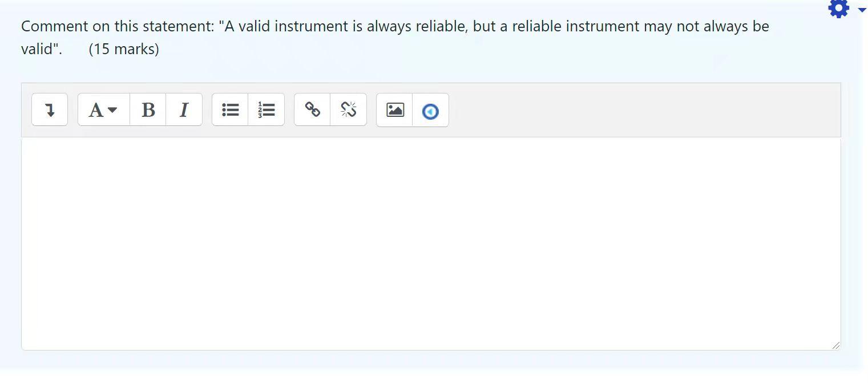The image size is (868, 383).
Task: Insert a numbered list
Action: pyautogui.click(x=266, y=109)
